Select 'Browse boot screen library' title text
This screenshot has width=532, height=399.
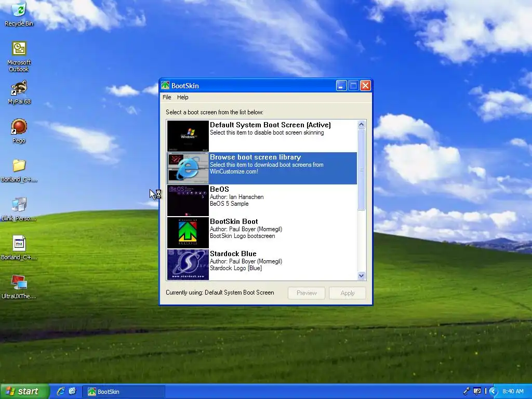pos(256,157)
